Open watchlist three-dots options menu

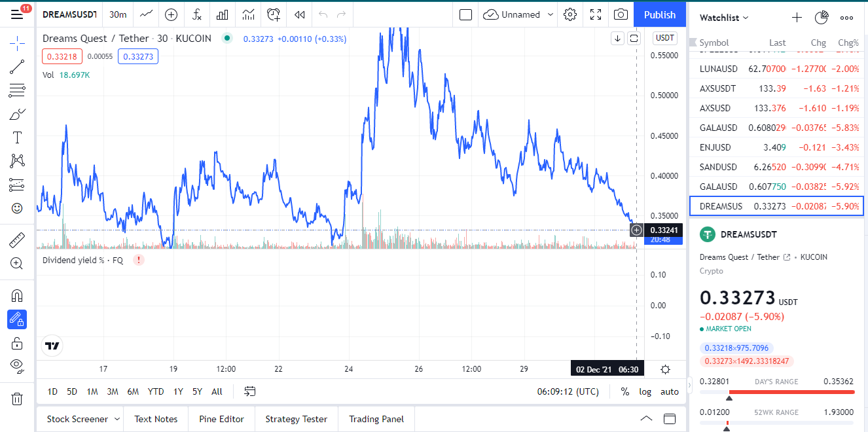point(846,18)
